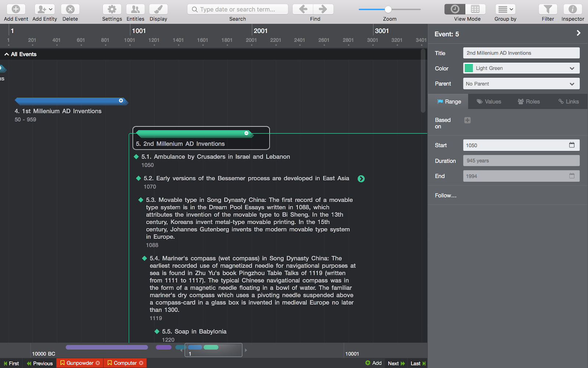Add a new bookmark
The width and height of the screenshot is (588, 368).
pos(373,363)
